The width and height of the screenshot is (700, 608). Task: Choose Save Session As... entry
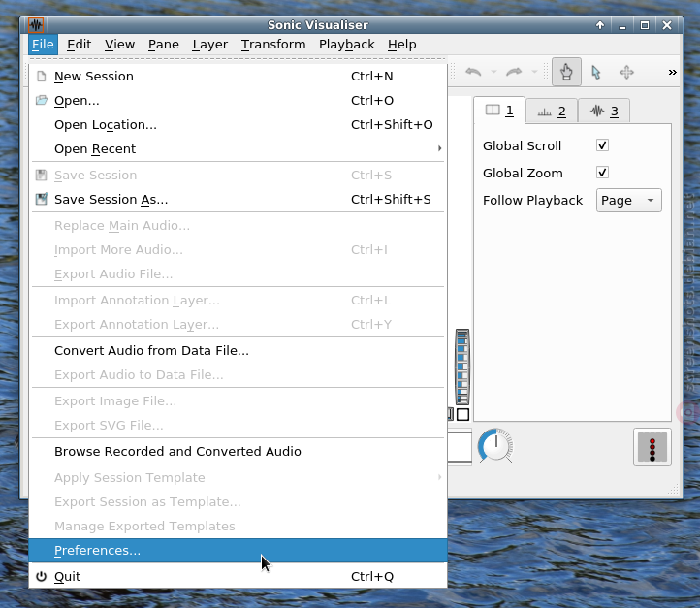click(x=238, y=199)
